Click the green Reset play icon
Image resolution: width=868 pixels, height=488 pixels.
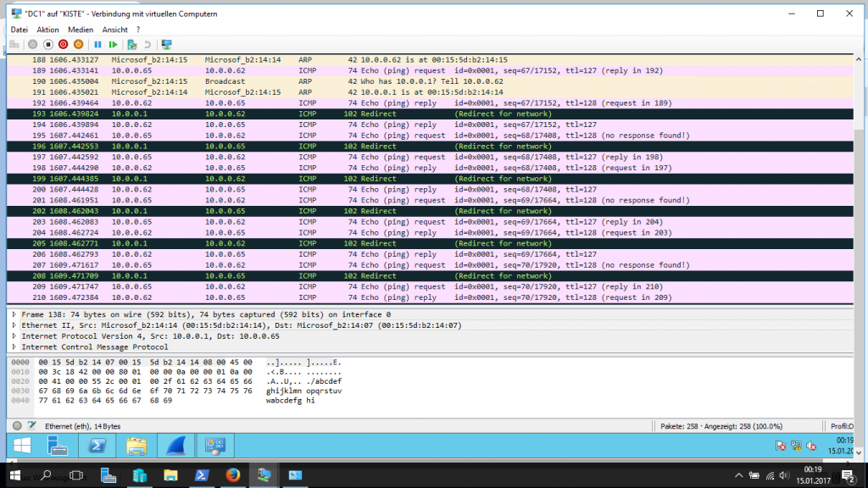tap(113, 44)
